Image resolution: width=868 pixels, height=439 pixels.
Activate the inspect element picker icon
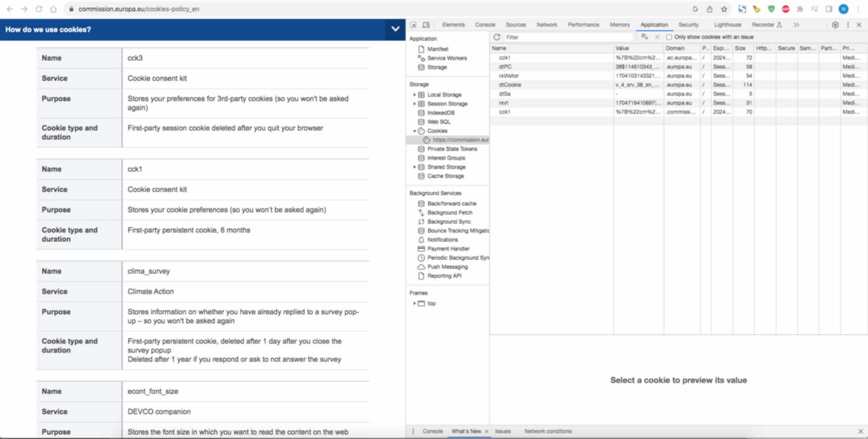tap(413, 25)
